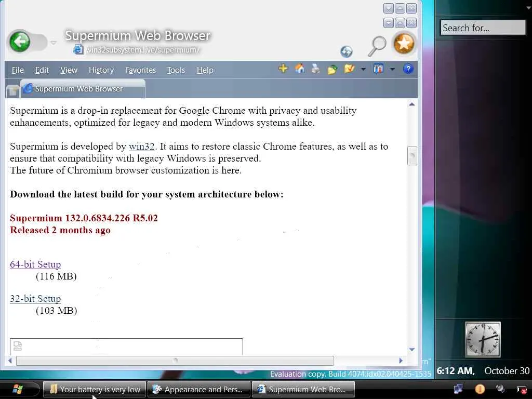Click the new tab button left of tabs
The image size is (532, 399).
[x=12, y=90]
